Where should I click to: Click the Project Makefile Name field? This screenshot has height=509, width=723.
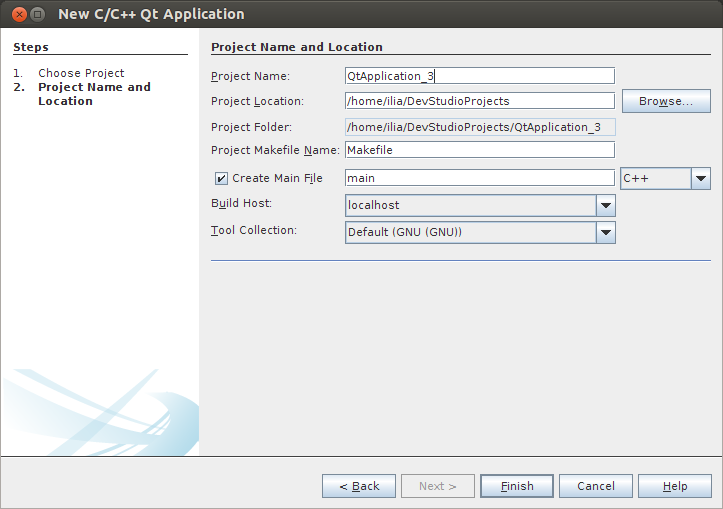479,150
